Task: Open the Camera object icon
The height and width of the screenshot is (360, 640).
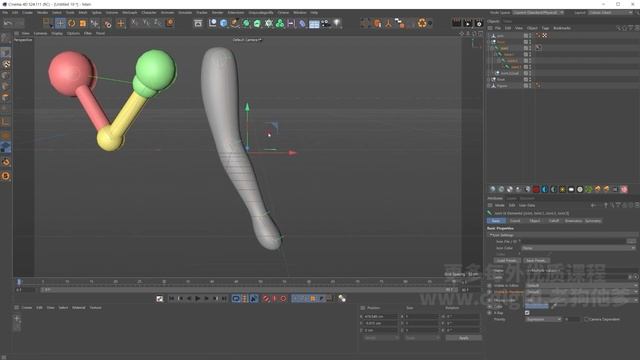Action: click(325, 23)
